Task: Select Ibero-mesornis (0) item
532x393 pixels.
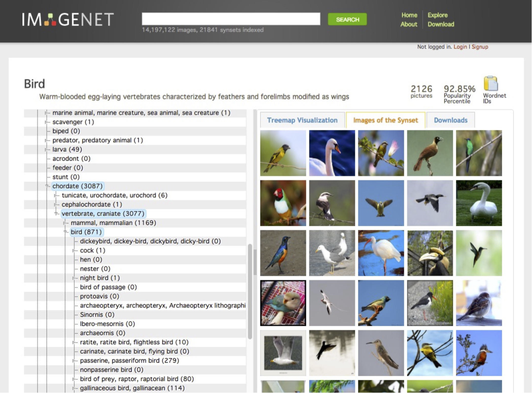Action: pyautogui.click(x=107, y=324)
